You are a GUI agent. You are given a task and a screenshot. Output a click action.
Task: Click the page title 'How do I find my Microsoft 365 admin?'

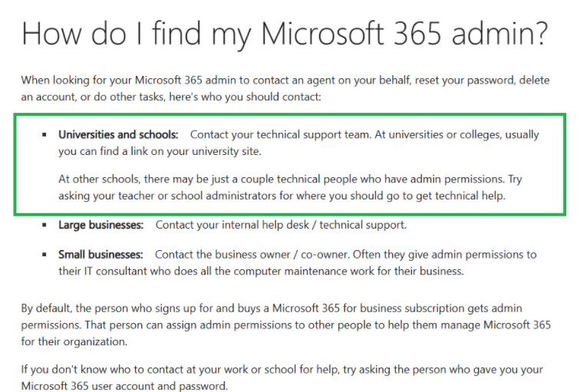point(285,34)
